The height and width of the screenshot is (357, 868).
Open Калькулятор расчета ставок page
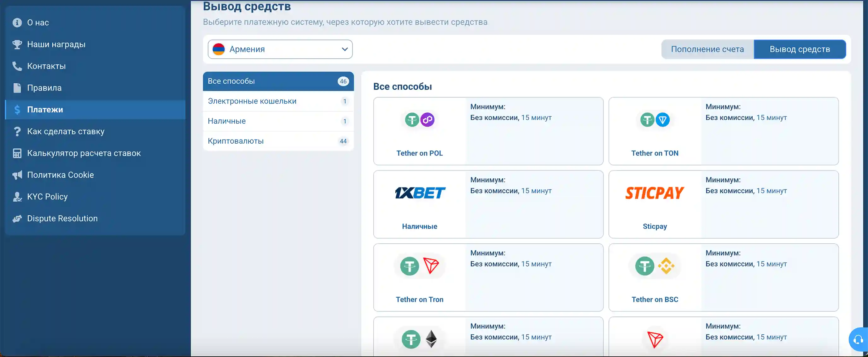95,153
